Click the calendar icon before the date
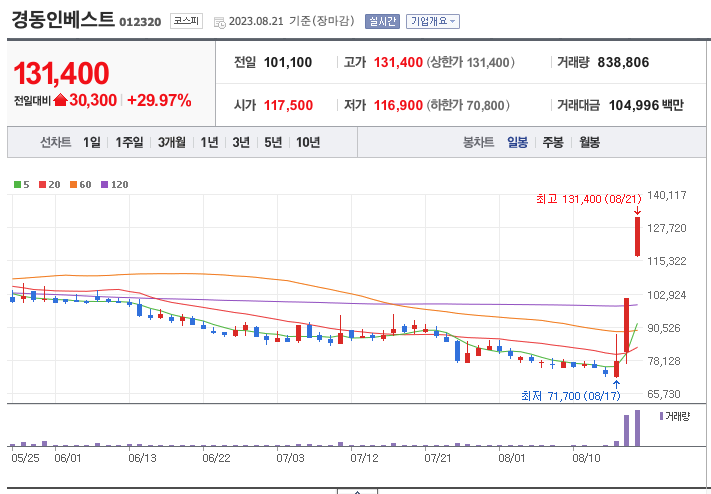This screenshot has width=711, height=494. (x=219, y=22)
